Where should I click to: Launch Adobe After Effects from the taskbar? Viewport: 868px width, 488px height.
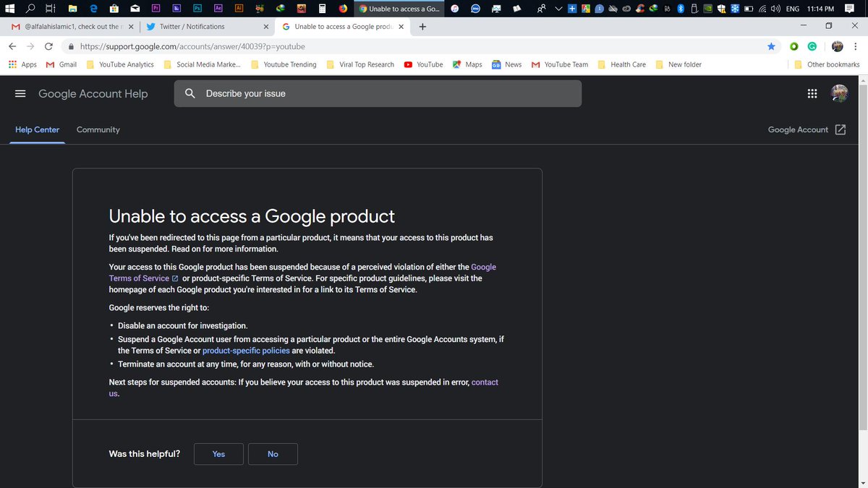tap(218, 9)
